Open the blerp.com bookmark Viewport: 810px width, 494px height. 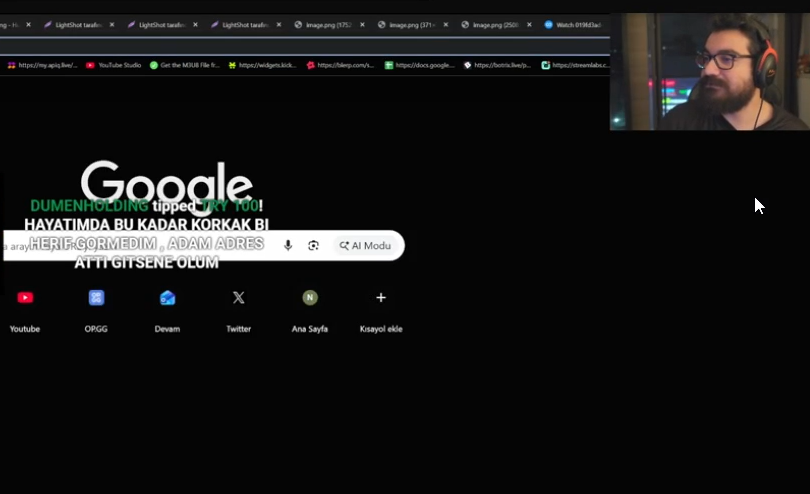[x=340, y=65]
